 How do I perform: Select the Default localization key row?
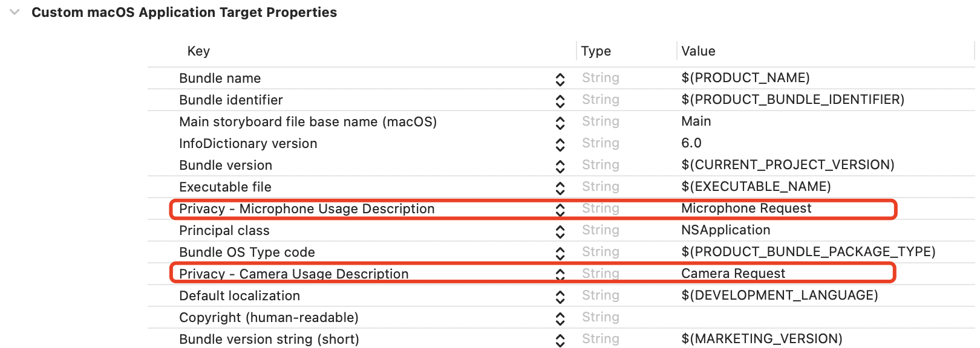point(240,295)
